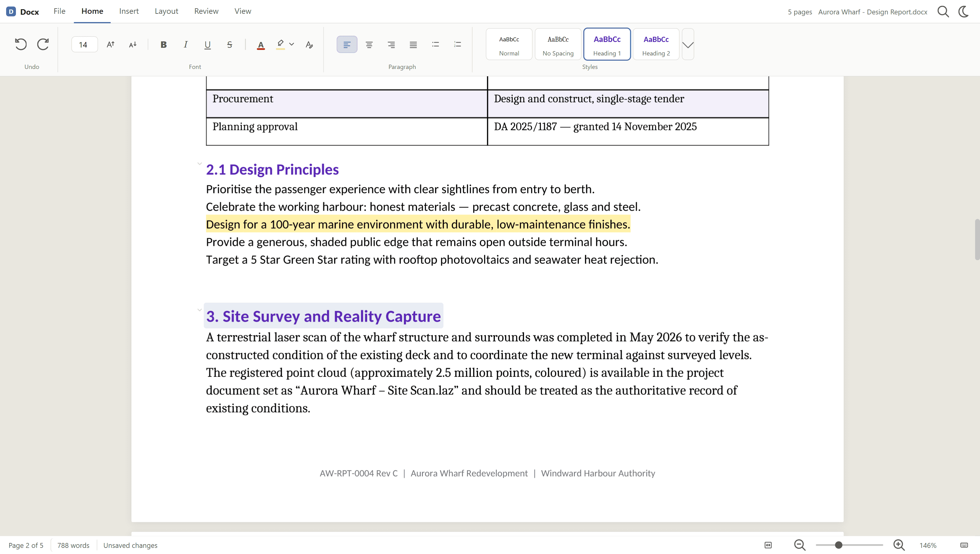This screenshot has height=554, width=980.
Task: Click the 788 words count
Action: coord(73,545)
